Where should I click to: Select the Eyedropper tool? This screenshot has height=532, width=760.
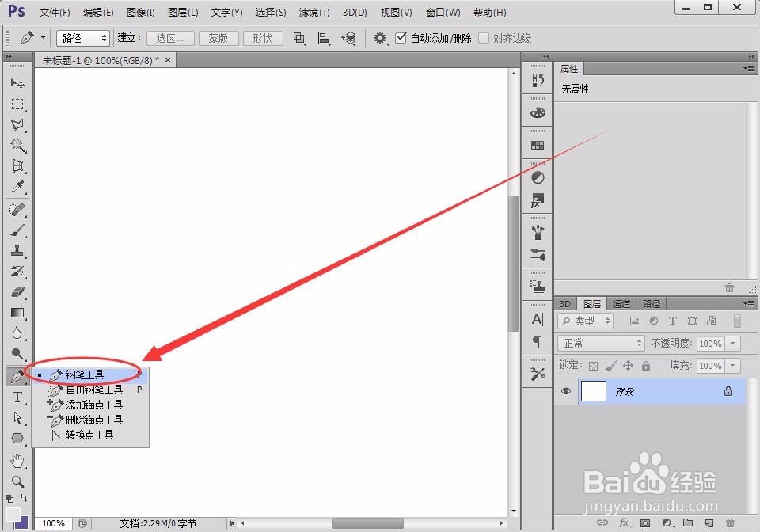coord(17,187)
